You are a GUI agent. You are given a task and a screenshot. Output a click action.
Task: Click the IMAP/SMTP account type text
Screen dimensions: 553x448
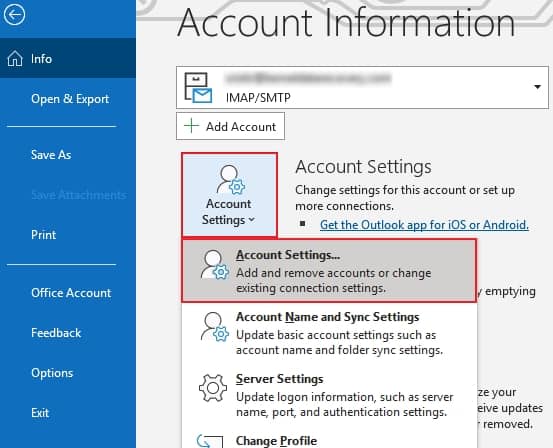258,97
